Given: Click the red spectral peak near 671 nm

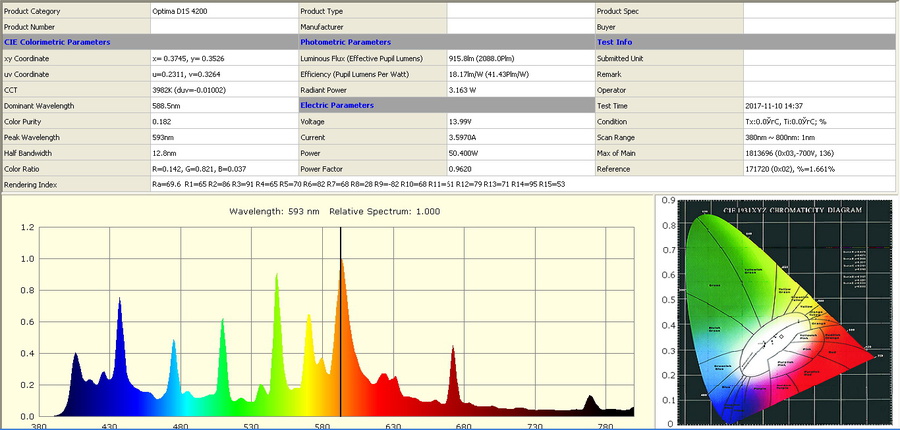Looking at the screenshot, I should click(x=453, y=379).
